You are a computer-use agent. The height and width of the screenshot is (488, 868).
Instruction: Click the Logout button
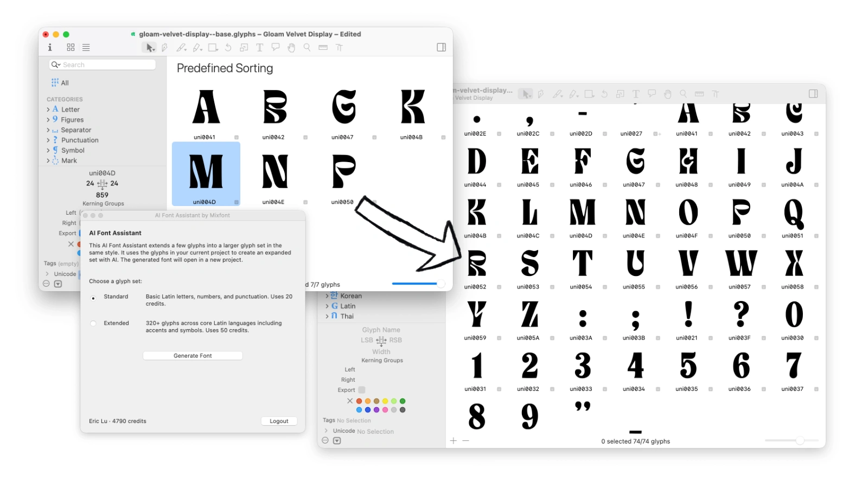pos(279,421)
